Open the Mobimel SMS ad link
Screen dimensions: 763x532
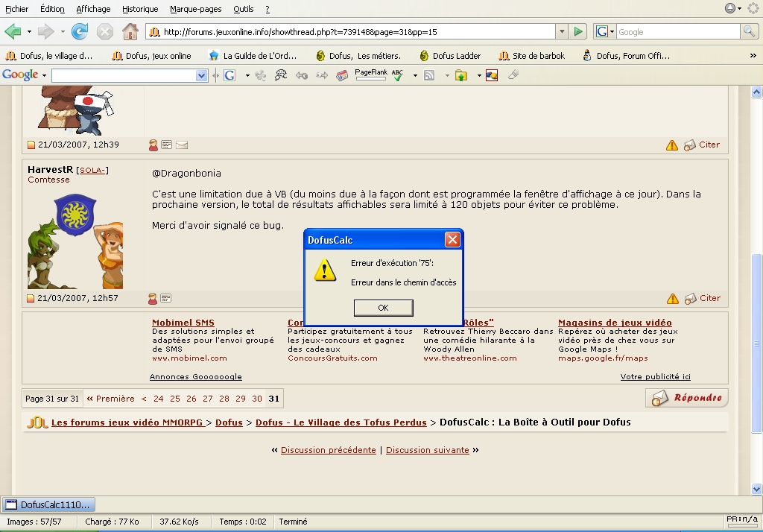183,323
